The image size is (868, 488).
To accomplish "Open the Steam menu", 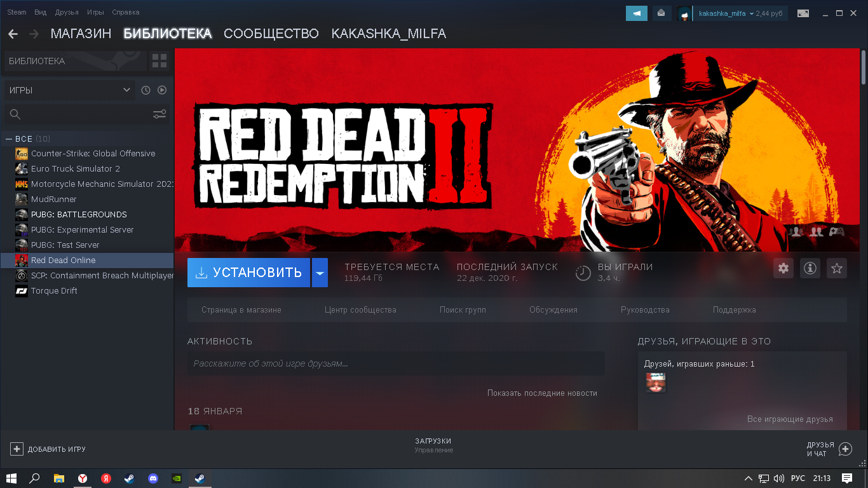I will [x=17, y=13].
